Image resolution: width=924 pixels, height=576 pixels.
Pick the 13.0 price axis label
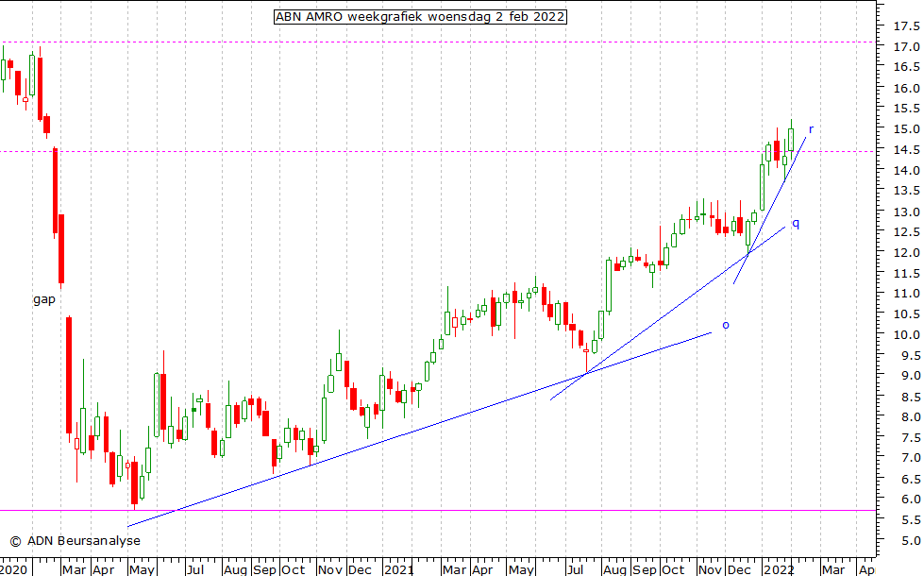[906, 212]
